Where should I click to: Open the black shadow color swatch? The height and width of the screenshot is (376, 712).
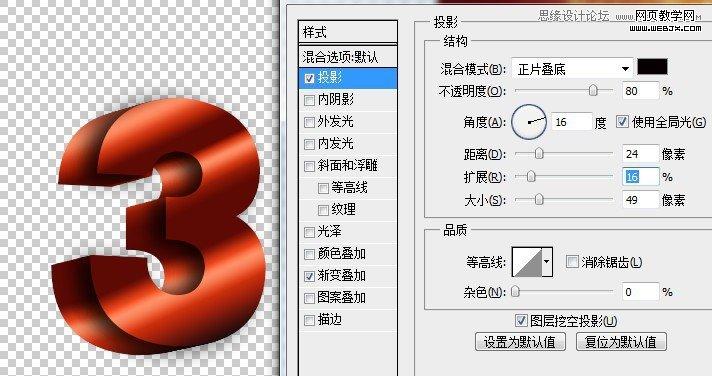click(653, 67)
